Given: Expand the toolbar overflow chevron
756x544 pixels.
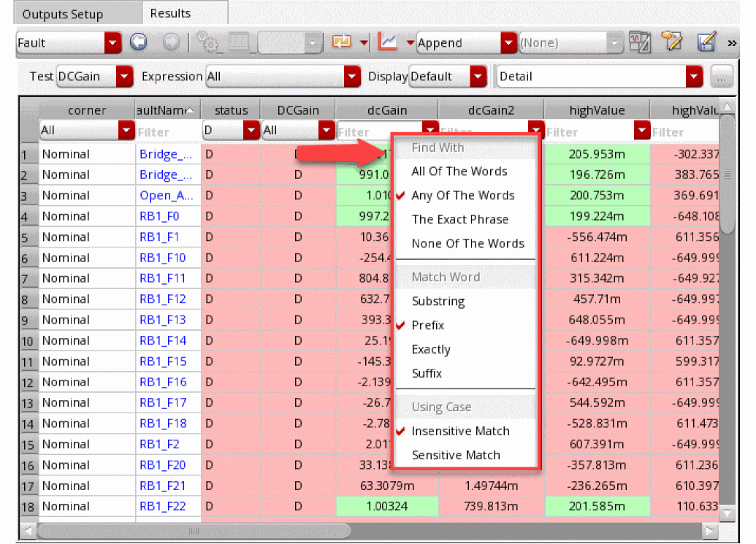Looking at the screenshot, I should (x=732, y=44).
